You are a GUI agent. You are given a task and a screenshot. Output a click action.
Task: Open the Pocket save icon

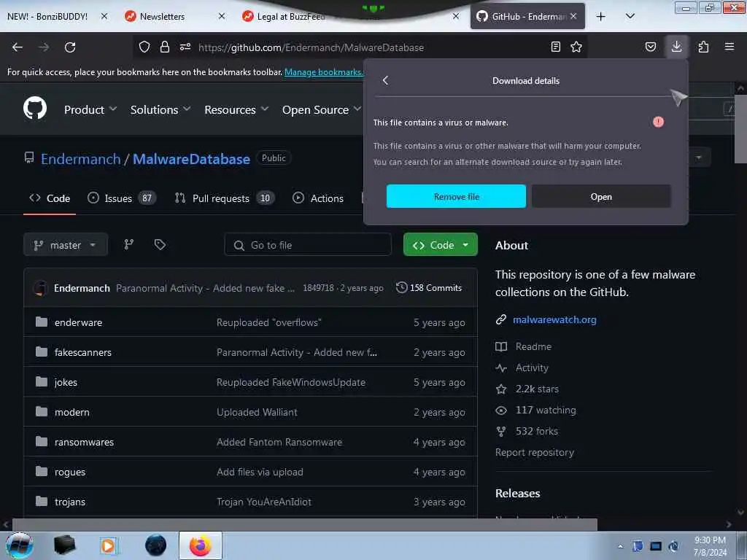tap(650, 47)
